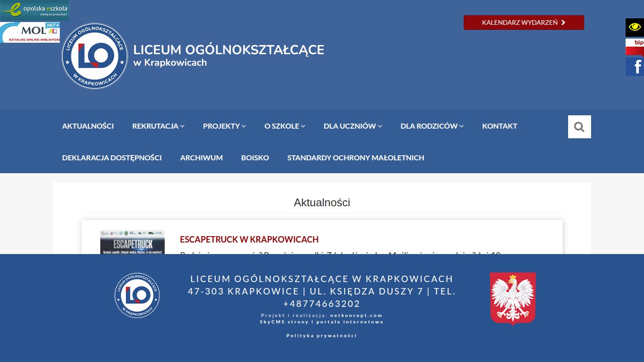Screen dimensions: 644x362
Task: Expand the Dla Rodziców dropdown menu
Action: pyautogui.click(x=432, y=126)
